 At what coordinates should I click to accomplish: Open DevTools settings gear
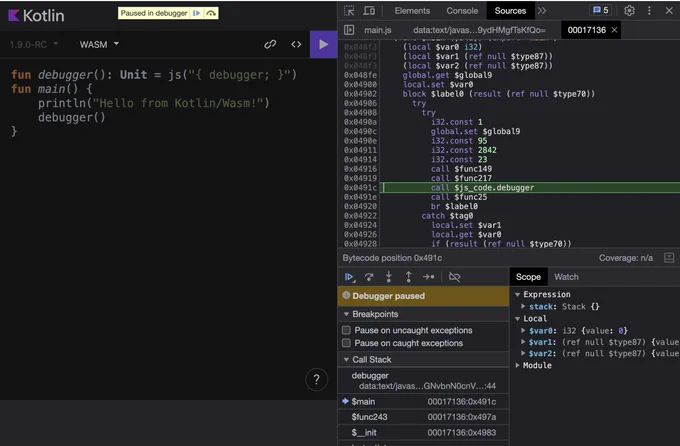coord(629,11)
